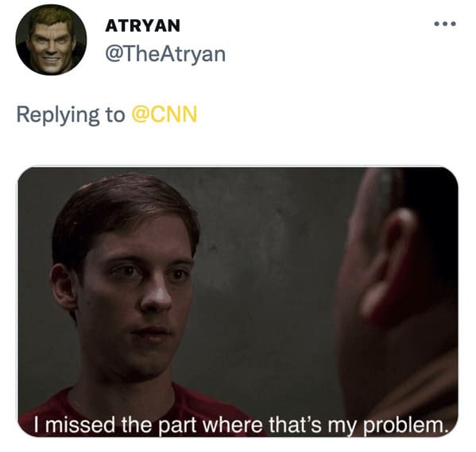The width and height of the screenshot is (476, 452).
Task: Click the ATRYAN display name
Action: pos(143,25)
